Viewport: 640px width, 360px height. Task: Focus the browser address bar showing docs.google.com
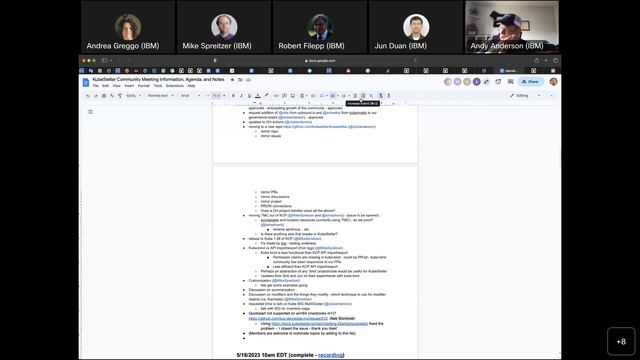(320, 60)
